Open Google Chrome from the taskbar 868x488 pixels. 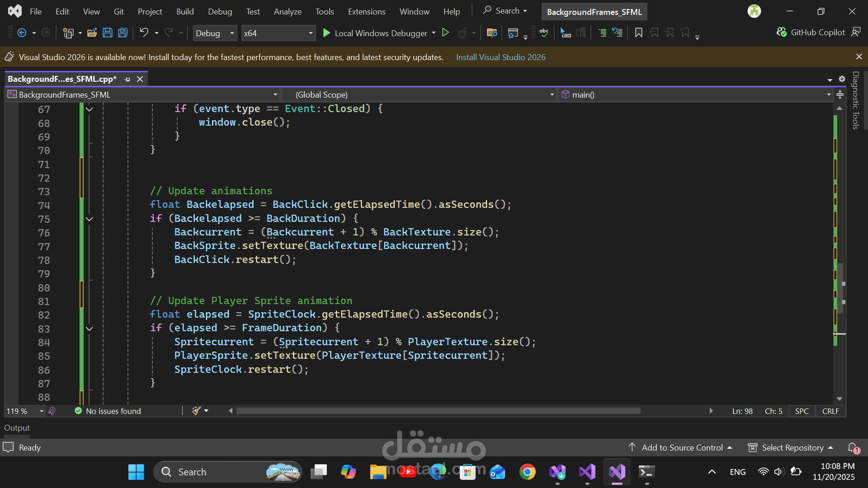coord(527,472)
